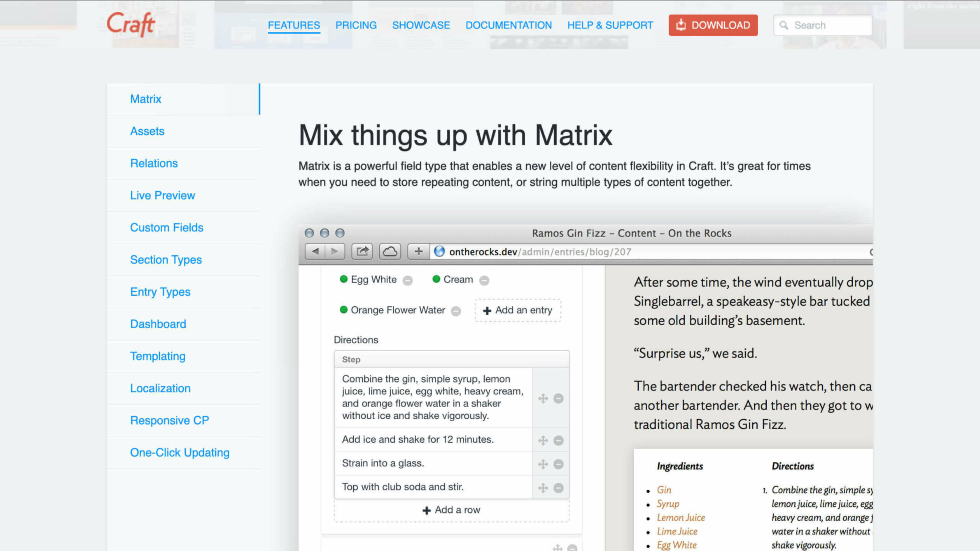
Task: Click the add new tab plus icon
Action: pos(418,251)
